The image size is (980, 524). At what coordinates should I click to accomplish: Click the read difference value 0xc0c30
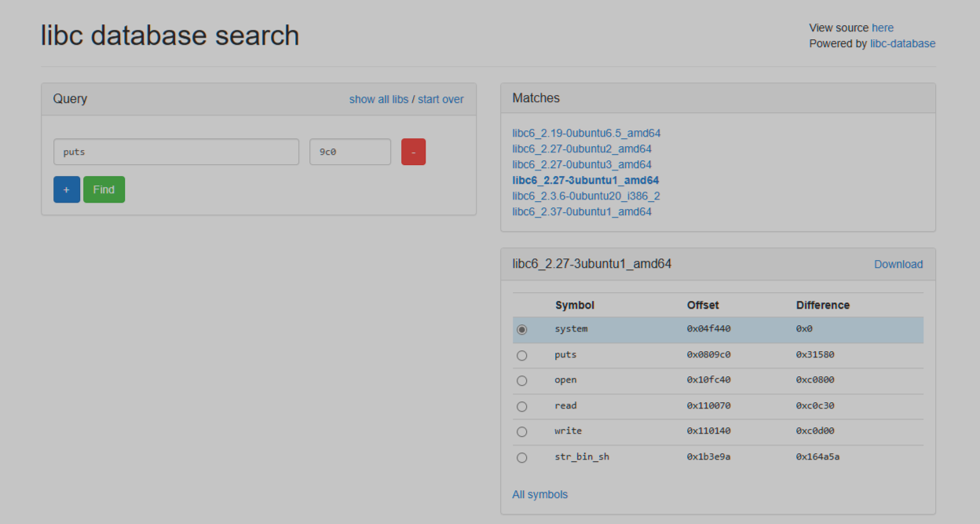815,406
